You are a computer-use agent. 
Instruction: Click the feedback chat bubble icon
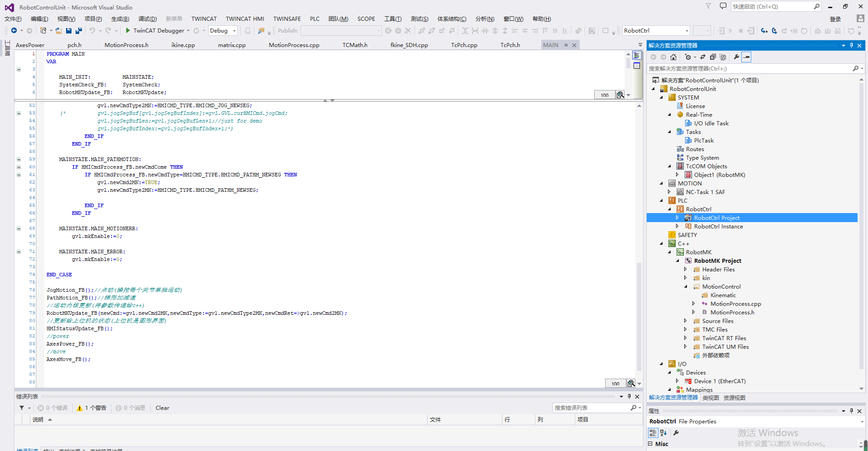[x=723, y=6]
